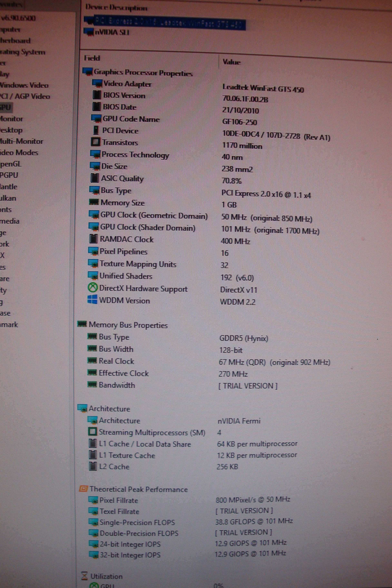
Task: Open PCI / AGP Video in the sidebar
Action: pos(25,96)
